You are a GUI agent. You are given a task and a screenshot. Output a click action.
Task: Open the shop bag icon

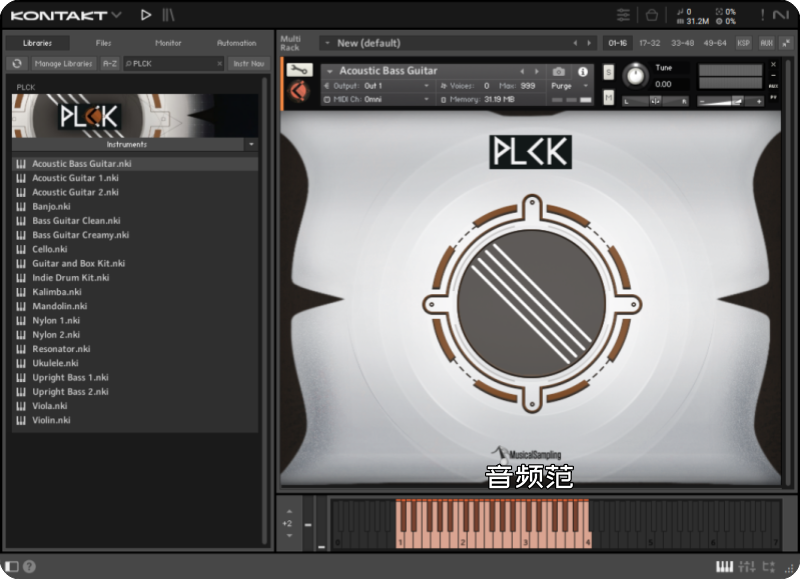651,15
